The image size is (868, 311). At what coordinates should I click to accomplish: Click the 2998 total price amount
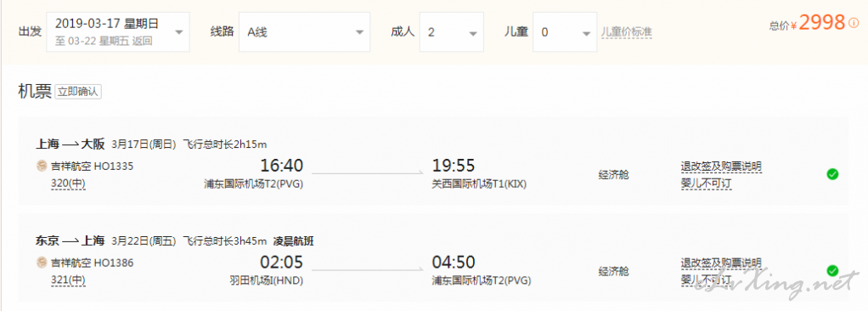click(x=822, y=23)
